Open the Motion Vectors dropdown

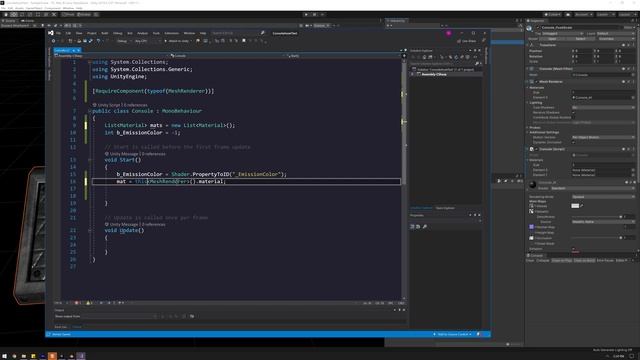[x=603, y=137]
